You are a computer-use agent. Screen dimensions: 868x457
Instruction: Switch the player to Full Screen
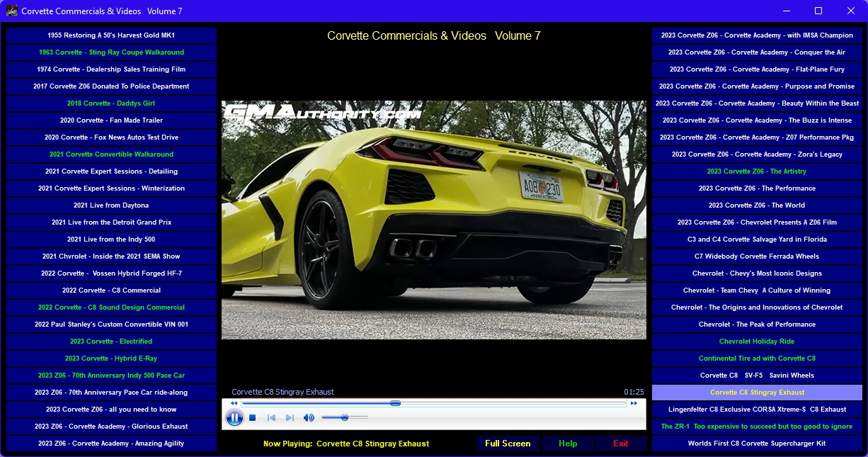pyautogui.click(x=508, y=444)
